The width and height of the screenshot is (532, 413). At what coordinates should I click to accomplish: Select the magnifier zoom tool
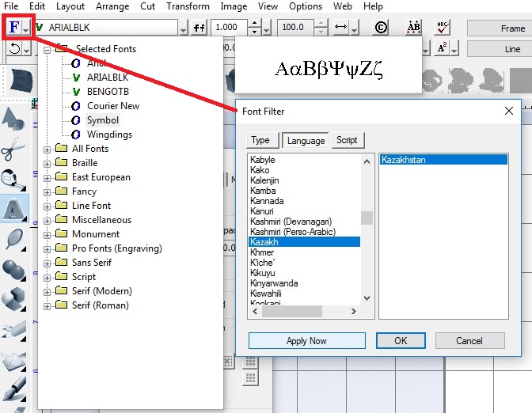point(14,240)
